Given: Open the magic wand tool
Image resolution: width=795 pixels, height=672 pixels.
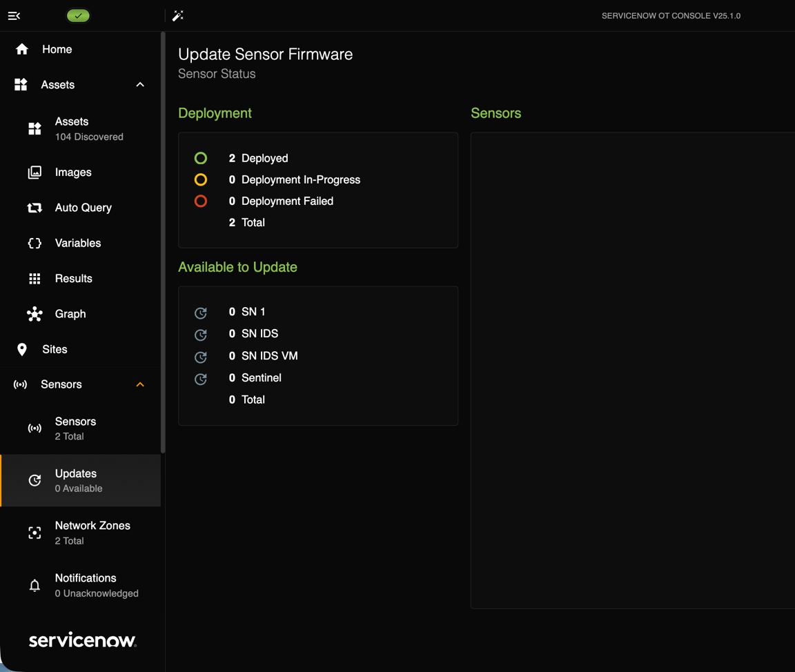Looking at the screenshot, I should click(x=178, y=16).
